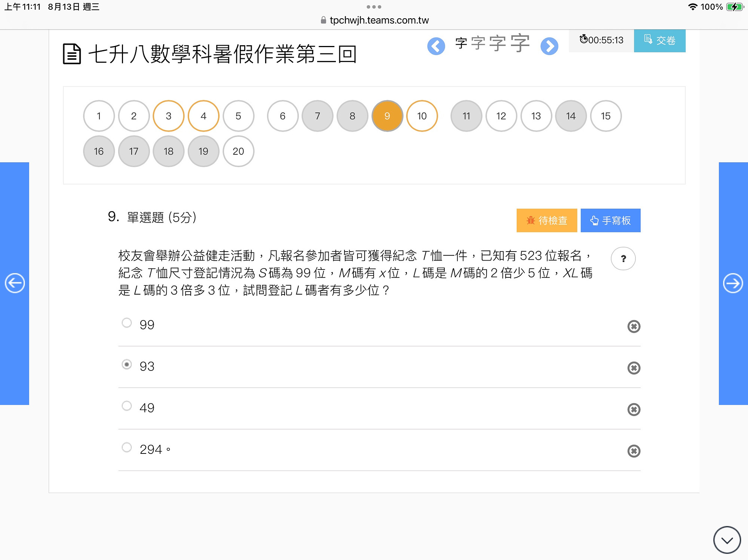Go to next question with right arrow

pyautogui.click(x=733, y=283)
